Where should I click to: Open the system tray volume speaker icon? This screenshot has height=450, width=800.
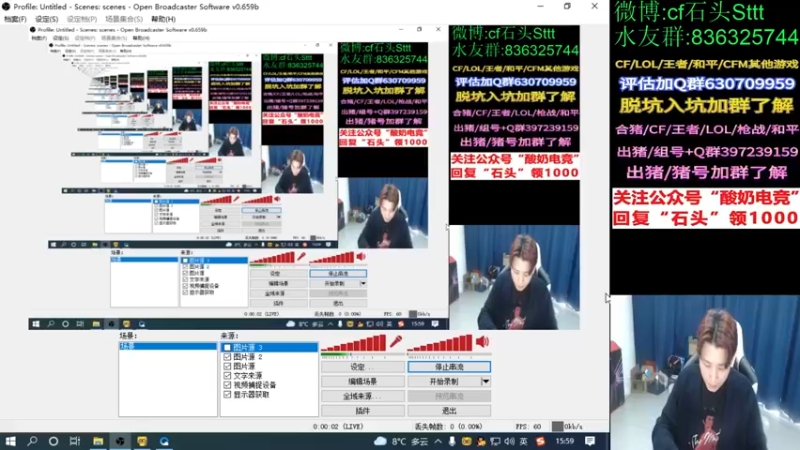point(509,441)
